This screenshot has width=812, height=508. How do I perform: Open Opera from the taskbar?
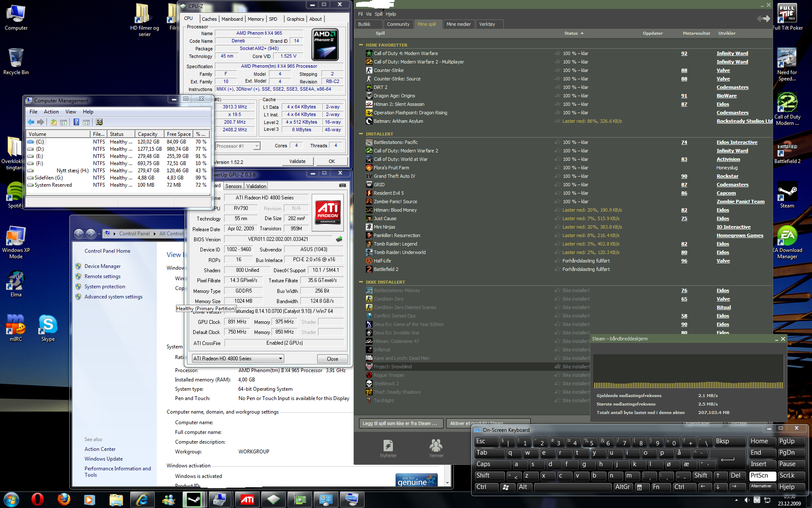point(38,500)
